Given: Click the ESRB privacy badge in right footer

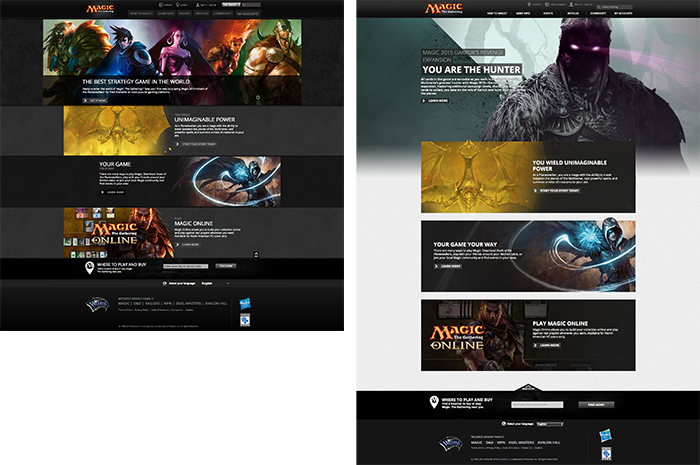Looking at the screenshot, I should tap(606, 453).
